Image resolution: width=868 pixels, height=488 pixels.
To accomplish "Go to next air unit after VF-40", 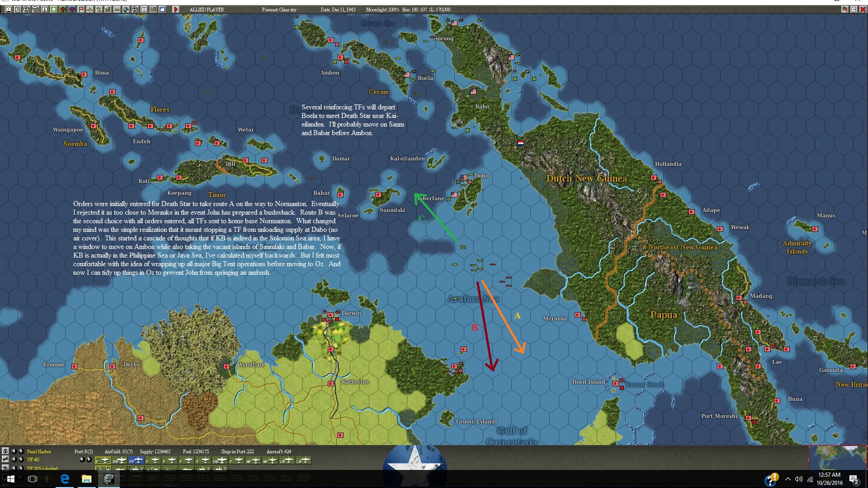I will point(21,459).
